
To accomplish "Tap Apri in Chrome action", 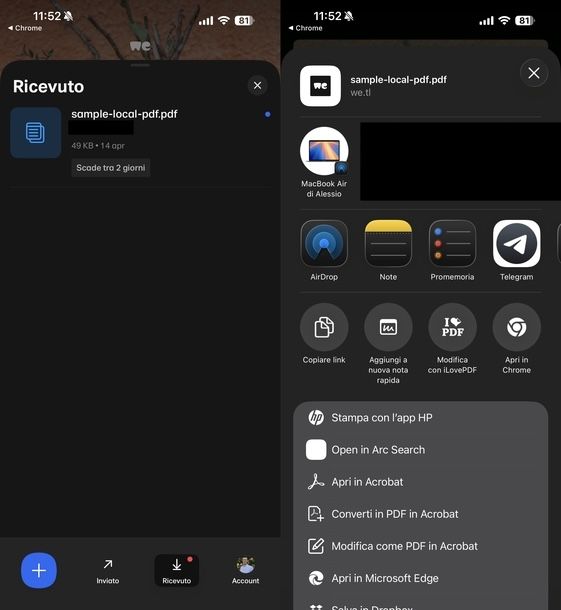I will (517, 339).
